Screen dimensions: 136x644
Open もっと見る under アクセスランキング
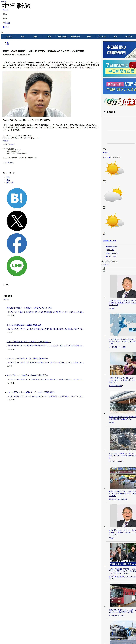pyautogui.click(x=105, y=265)
